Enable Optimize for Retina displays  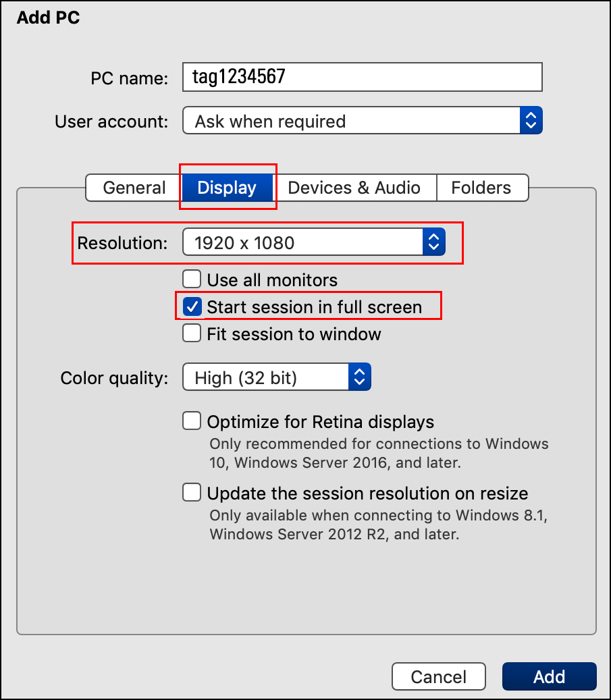(192, 422)
